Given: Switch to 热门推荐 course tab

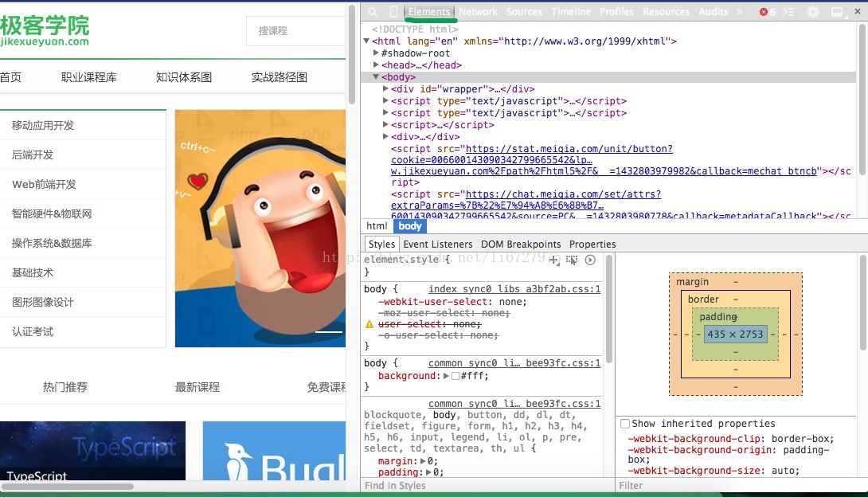Looking at the screenshot, I should pos(65,387).
